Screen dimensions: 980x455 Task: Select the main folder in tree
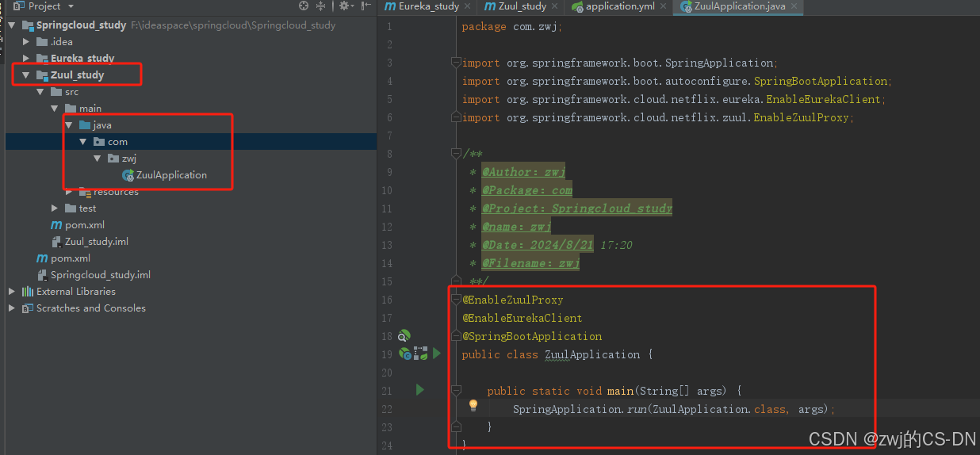tap(90, 109)
